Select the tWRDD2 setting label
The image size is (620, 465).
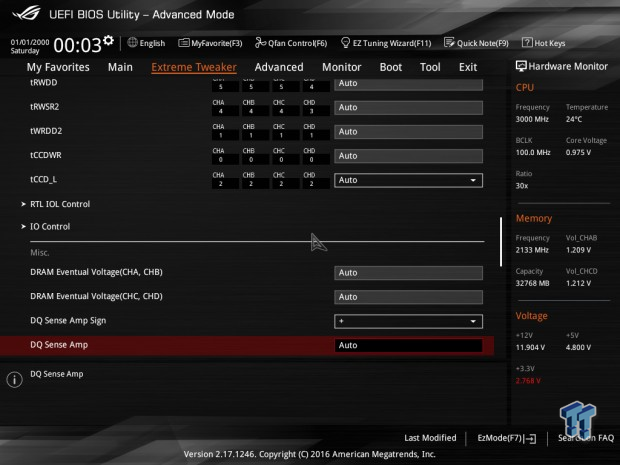point(46,131)
